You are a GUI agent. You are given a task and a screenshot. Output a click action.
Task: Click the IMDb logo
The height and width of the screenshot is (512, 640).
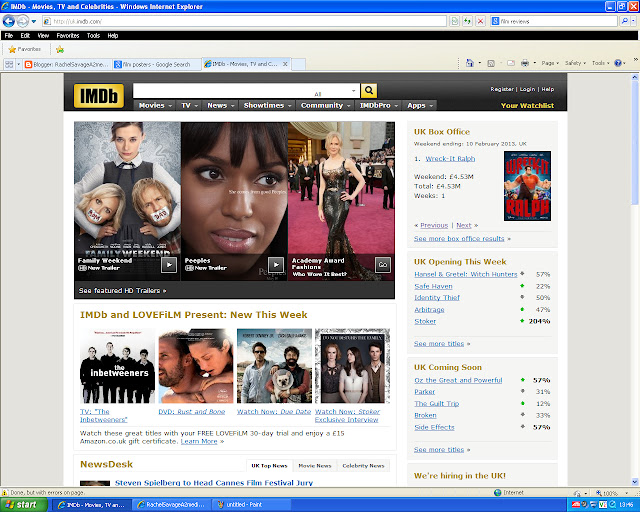(x=99, y=96)
